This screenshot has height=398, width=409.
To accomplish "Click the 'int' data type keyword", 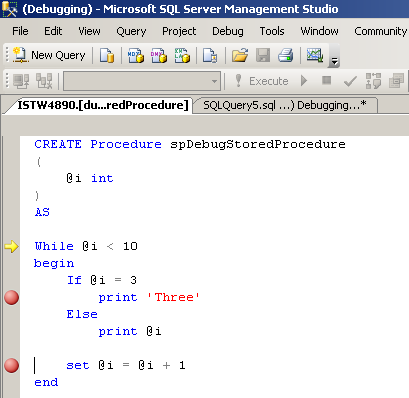I will [x=102, y=178].
